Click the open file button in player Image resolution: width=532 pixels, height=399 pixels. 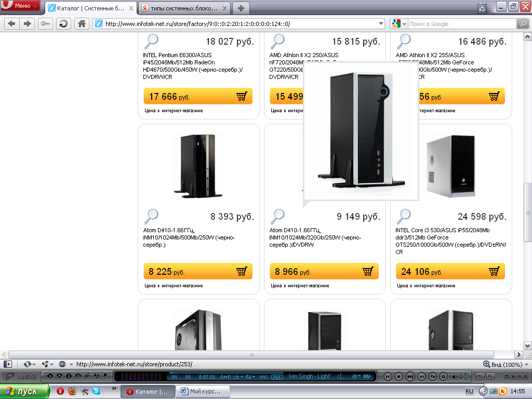coord(432,376)
